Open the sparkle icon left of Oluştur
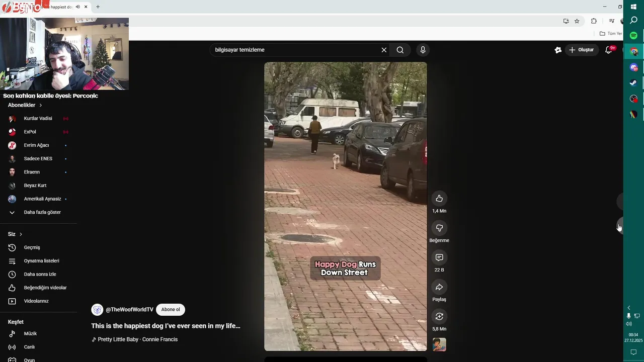 (x=558, y=50)
